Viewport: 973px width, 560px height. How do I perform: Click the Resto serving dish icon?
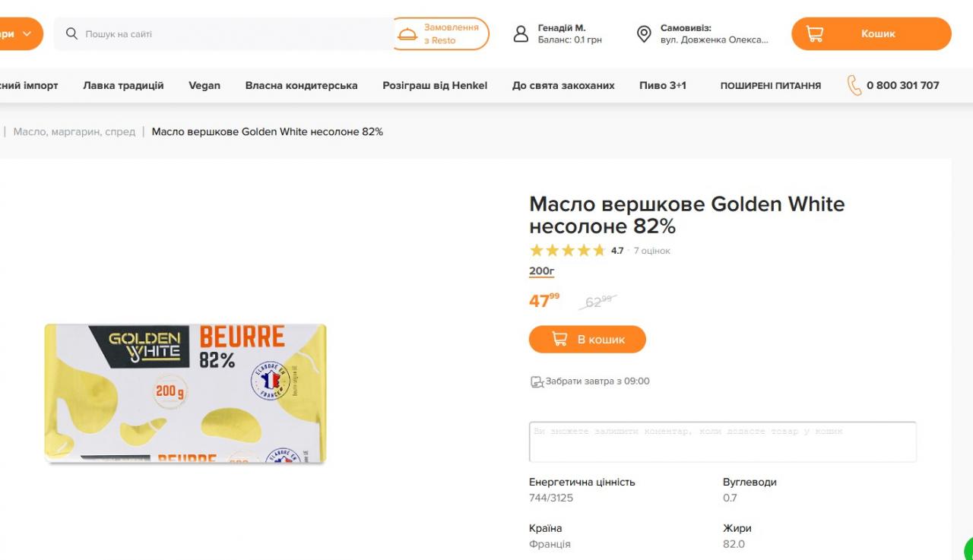pyautogui.click(x=408, y=34)
